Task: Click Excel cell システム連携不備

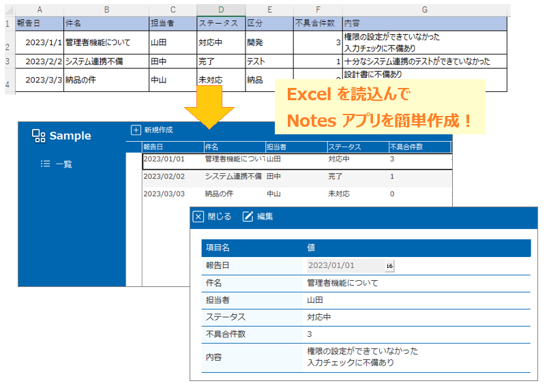Action: coord(106,61)
